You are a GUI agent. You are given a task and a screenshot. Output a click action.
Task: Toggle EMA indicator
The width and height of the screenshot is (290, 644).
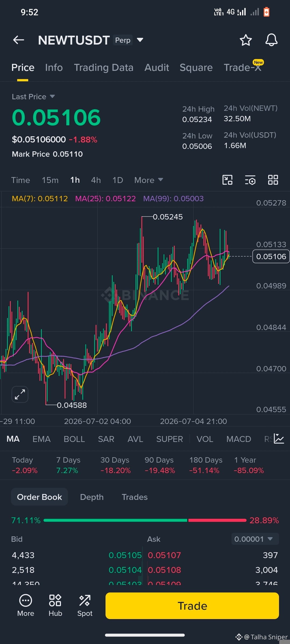(x=41, y=439)
